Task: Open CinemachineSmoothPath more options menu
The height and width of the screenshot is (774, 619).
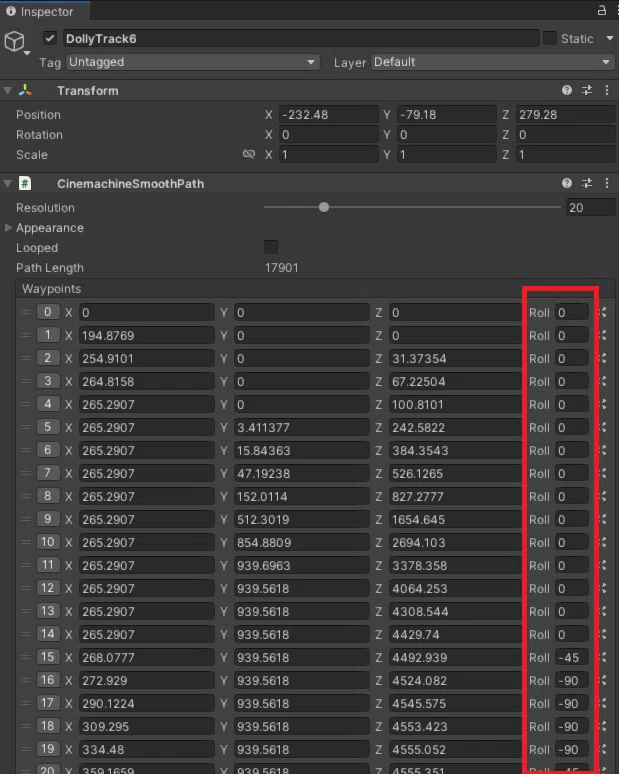Action: click(607, 183)
